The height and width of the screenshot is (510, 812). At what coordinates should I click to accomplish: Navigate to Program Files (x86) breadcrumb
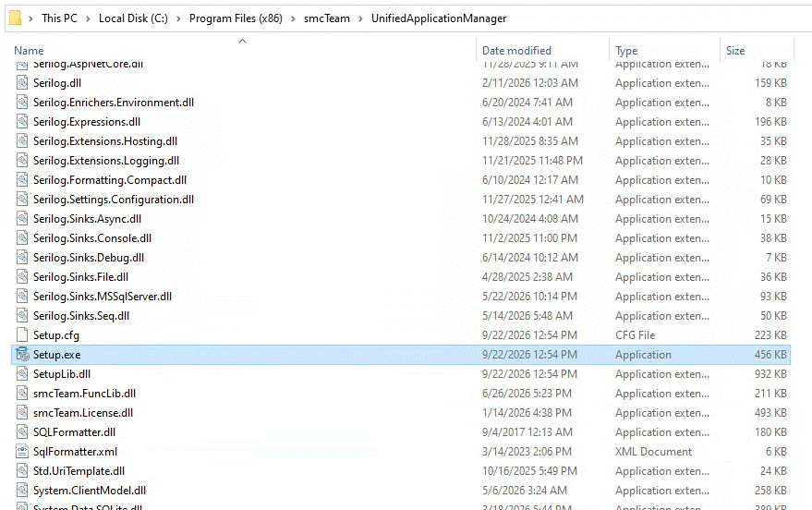click(236, 18)
